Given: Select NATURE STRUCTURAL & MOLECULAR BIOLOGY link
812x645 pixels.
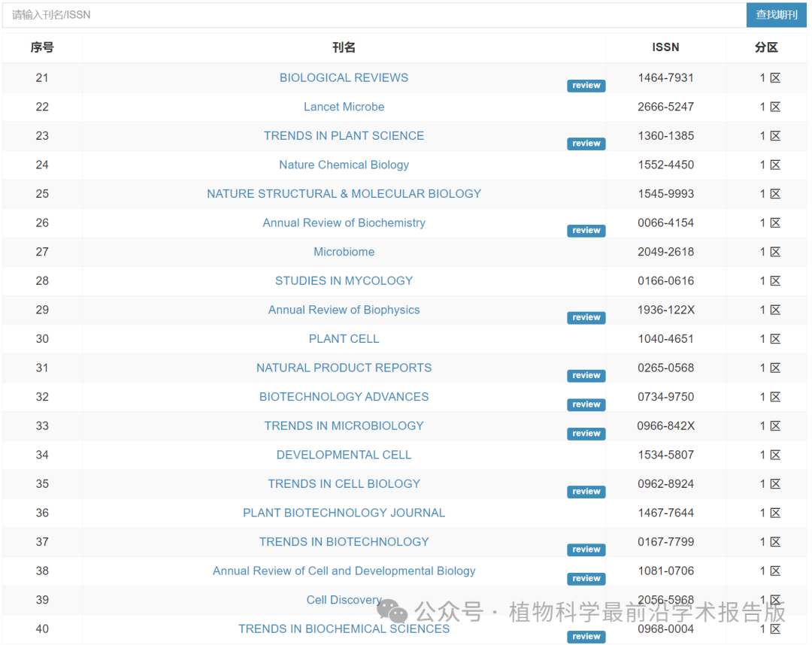Looking at the screenshot, I should [344, 194].
